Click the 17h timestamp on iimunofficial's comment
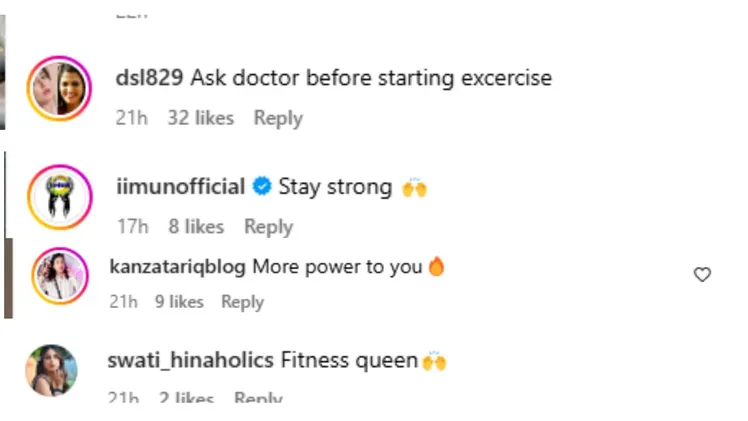This screenshot has width=748, height=421. point(132,227)
